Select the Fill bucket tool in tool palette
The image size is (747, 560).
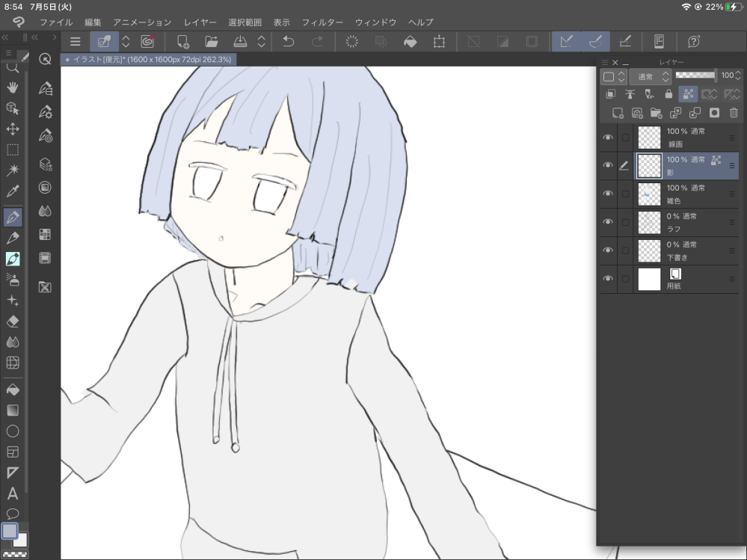tap(13, 390)
